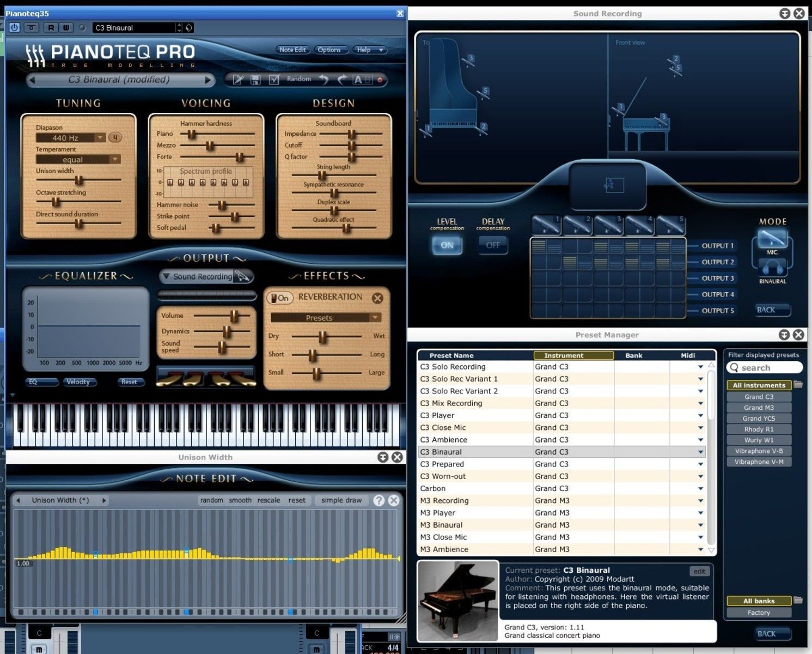The height and width of the screenshot is (654, 812).
Task: Click the redo arrow in Pianoteq toolbar
Action: (x=341, y=80)
